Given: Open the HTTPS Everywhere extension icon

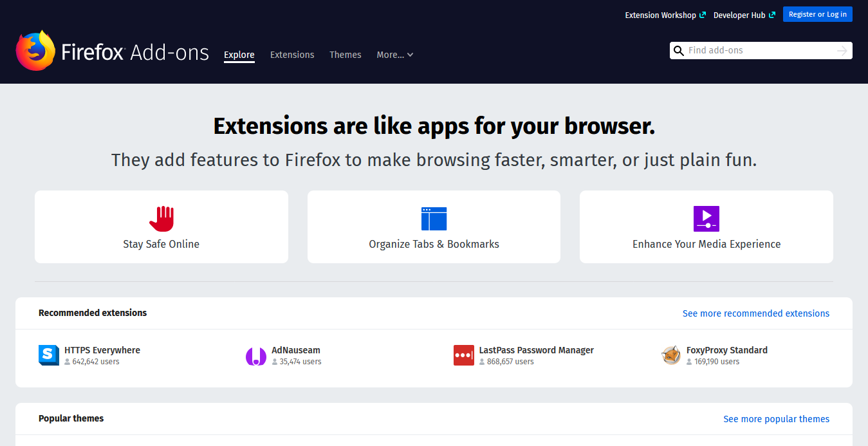Looking at the screenshot, I should (49, 355).
